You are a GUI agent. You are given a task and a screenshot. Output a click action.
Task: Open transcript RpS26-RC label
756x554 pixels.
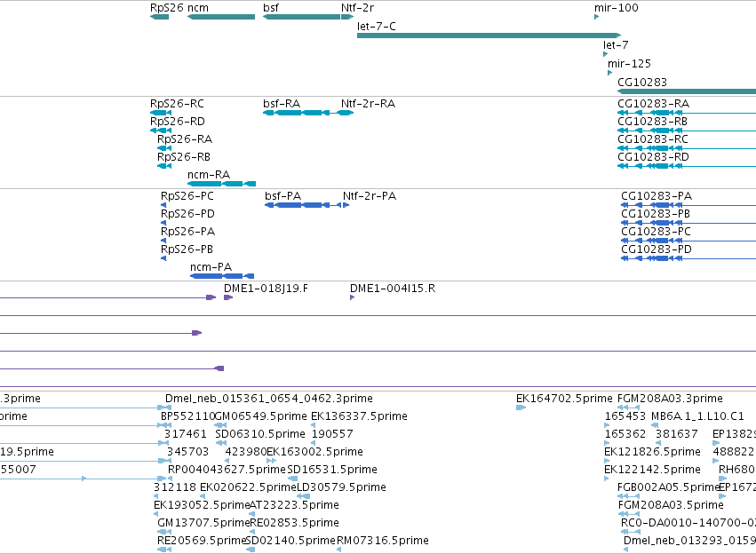point(177,104)
